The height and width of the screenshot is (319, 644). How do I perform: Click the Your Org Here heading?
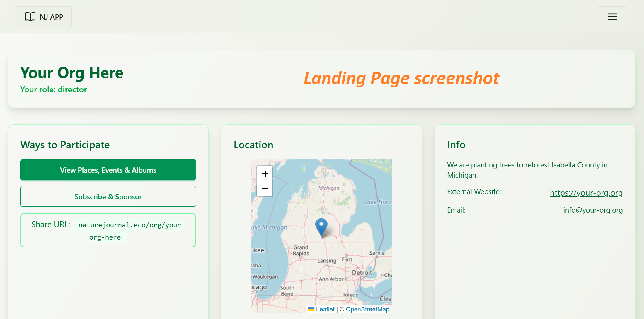(x=72, y=73)
